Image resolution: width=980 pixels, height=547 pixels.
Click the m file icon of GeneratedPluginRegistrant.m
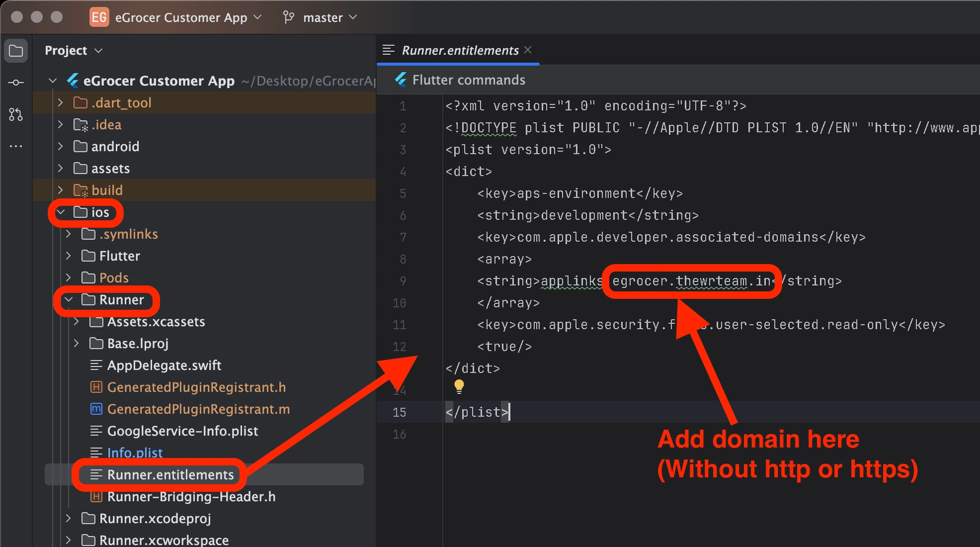[x=96, y=409]
